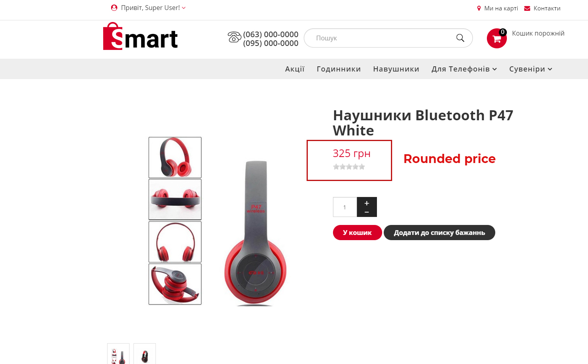The width and height of the screenshot is (588, 364).
Task: Decrease quantity with the minus button
Action: click(x=367, y=212)
